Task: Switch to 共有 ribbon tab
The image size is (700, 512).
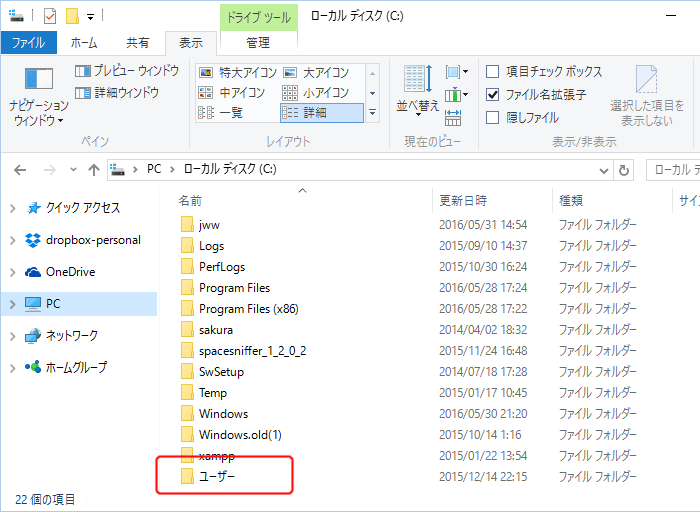Action: coord(138,43)
